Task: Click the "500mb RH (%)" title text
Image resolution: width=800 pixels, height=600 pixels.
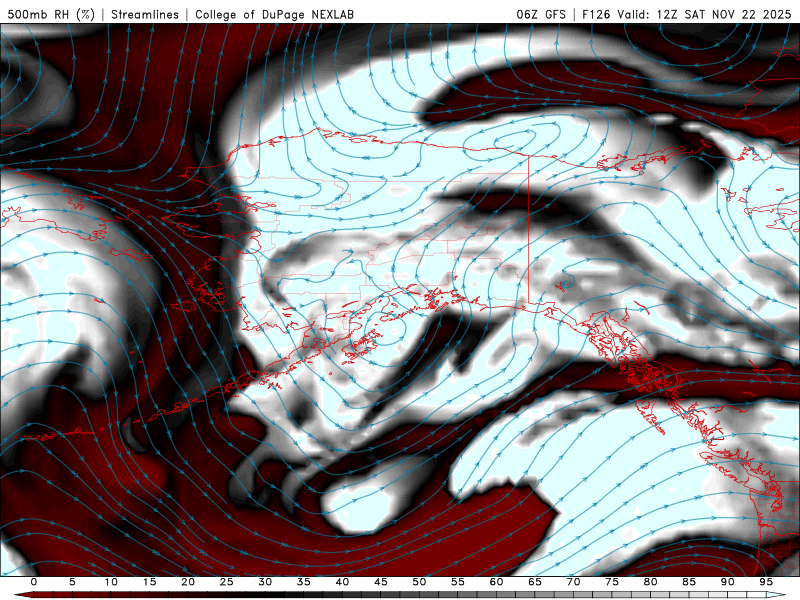Action: pyautogui.click(x=51, y=14)
